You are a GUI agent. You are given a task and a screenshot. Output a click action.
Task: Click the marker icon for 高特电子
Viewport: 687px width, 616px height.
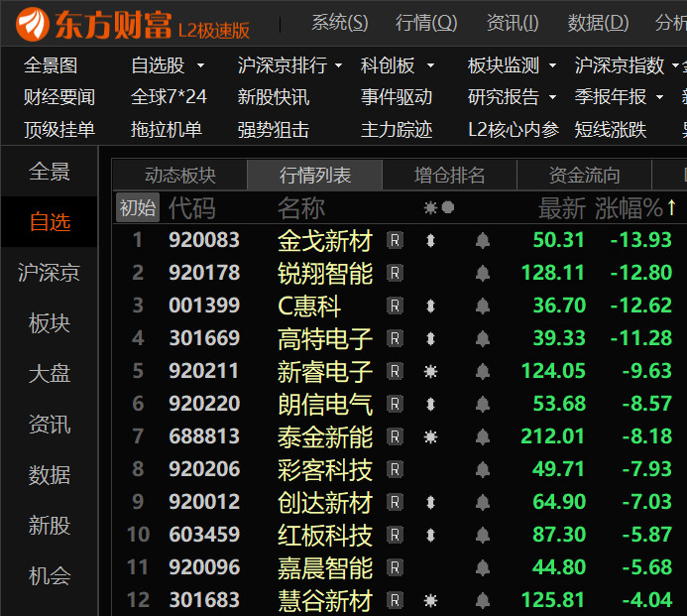pos(430,338)
